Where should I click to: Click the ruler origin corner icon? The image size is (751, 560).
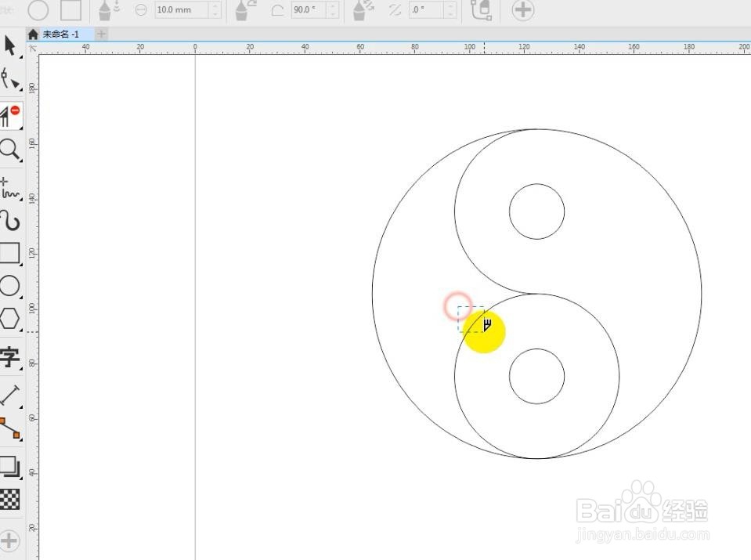(33, 48)
